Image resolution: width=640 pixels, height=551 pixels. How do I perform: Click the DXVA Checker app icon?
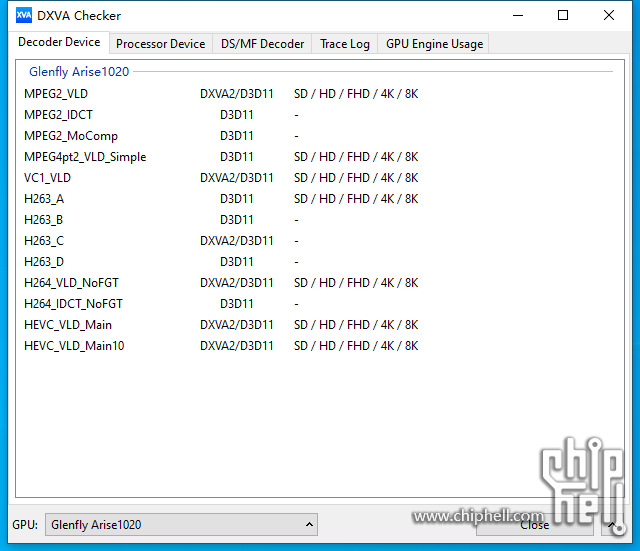[x=24, y=16]
